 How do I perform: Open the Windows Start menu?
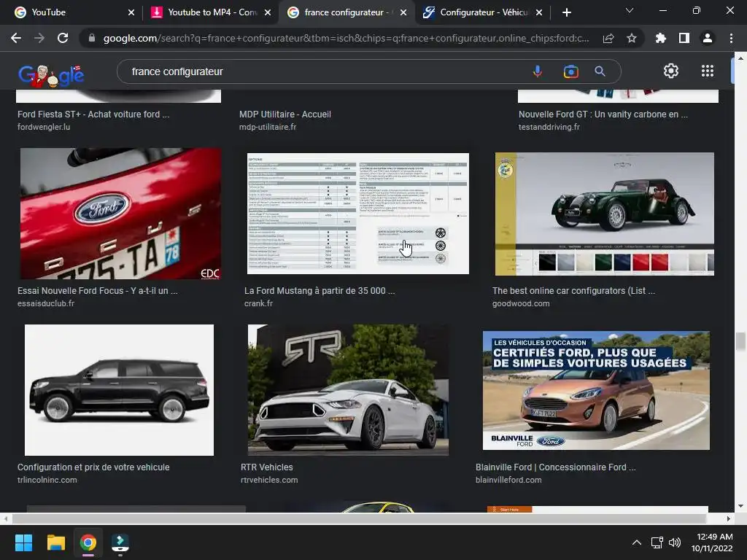pos(23,542)
